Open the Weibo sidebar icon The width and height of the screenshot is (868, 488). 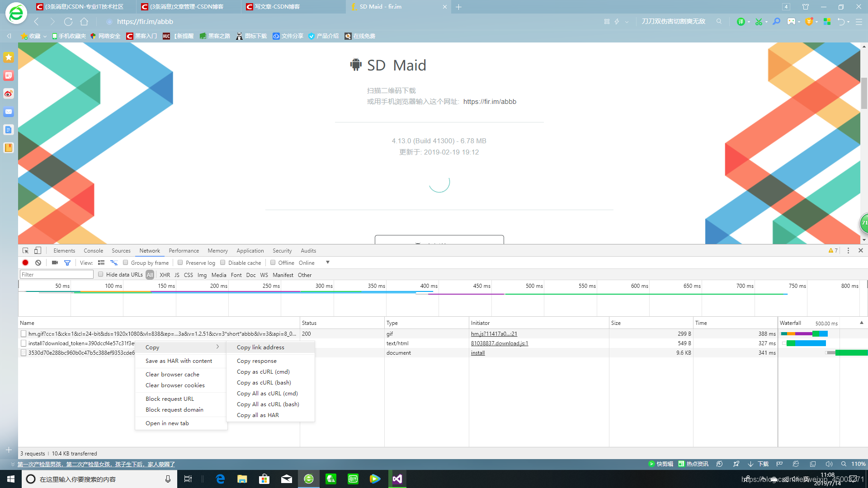point(9,94)
